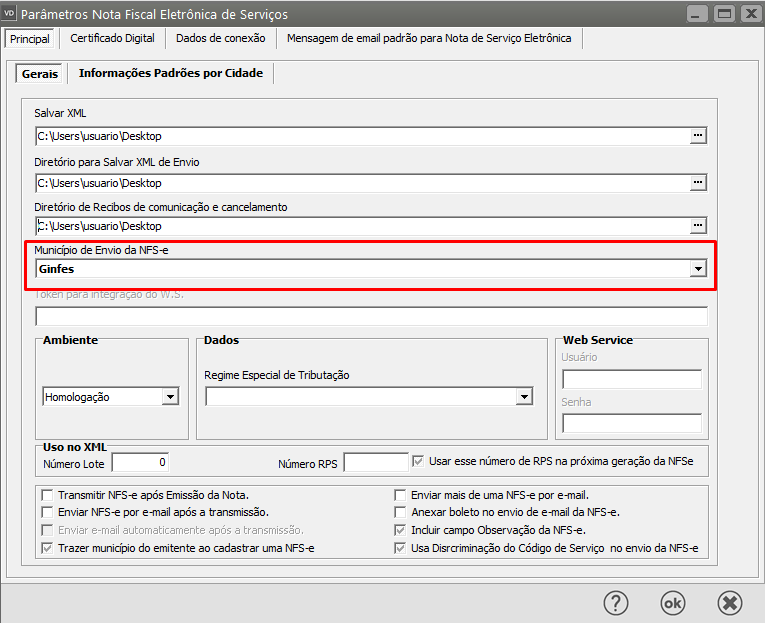
Task: Click the VD application icon in title bar
Action: pyautogui.click(x=10, y=14)
